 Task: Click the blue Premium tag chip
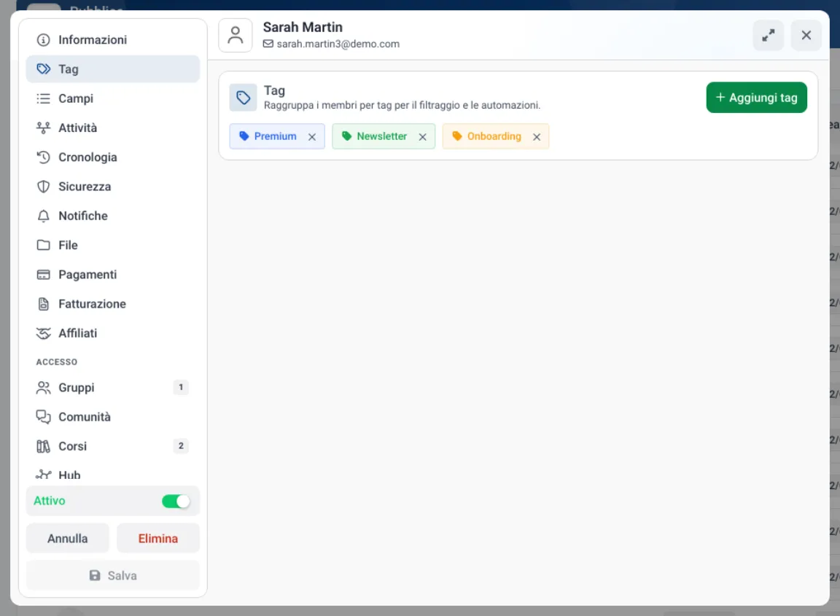[277, 136]
